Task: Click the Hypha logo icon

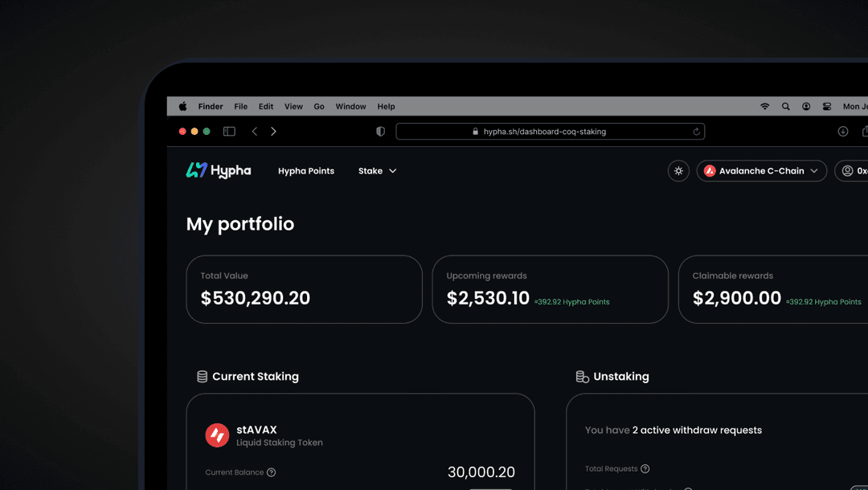Action: [x=195, y=170]
